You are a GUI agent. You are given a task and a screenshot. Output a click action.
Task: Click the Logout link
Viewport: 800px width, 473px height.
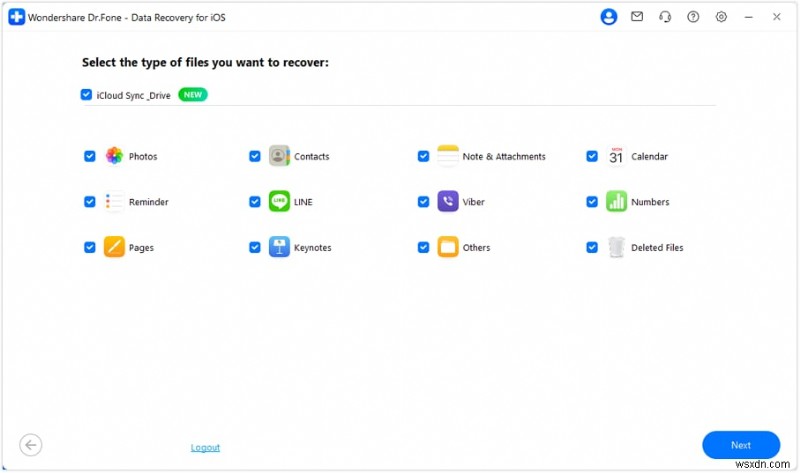205,447
